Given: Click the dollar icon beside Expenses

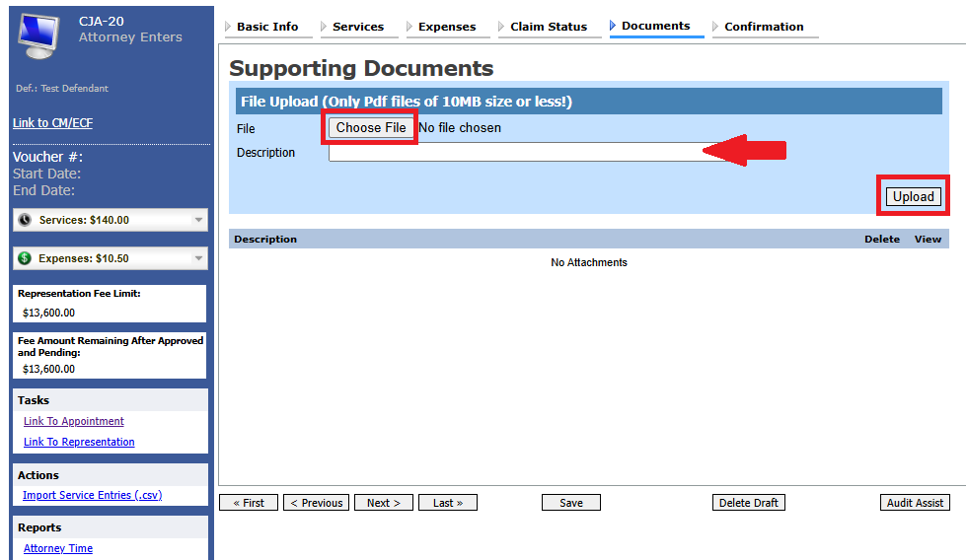Looking at the screenshot, I should tap(25, 258).
